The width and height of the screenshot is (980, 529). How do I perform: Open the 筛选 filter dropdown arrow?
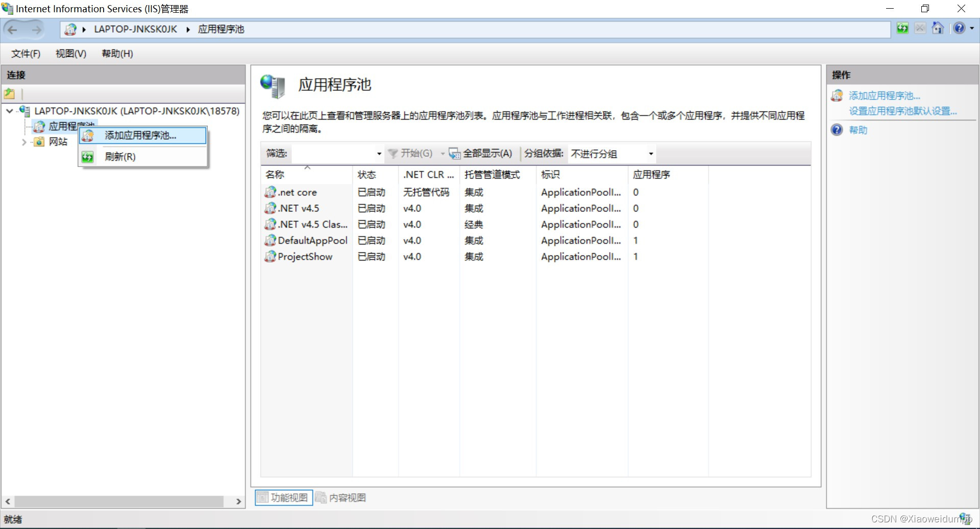379,154
